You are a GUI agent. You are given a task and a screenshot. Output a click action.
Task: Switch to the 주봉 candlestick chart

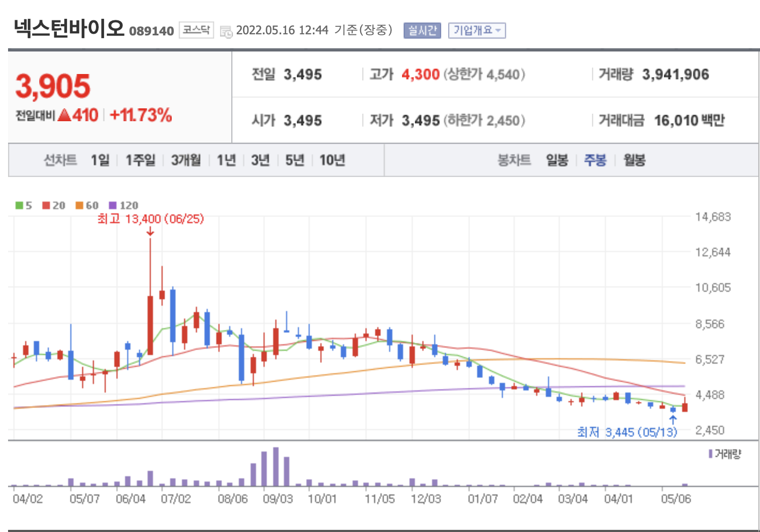(595, 160)
